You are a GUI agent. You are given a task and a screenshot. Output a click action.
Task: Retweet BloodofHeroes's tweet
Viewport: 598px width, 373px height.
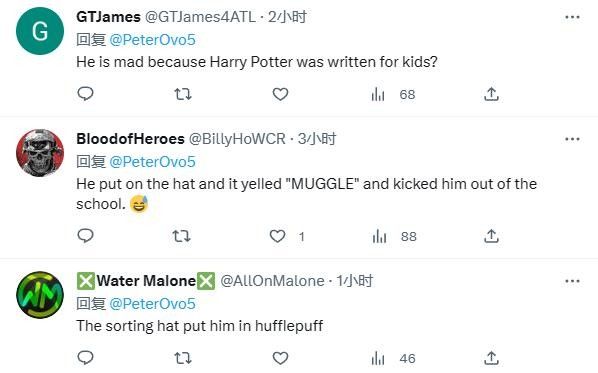pyautogui.click(x=182, y=236)
